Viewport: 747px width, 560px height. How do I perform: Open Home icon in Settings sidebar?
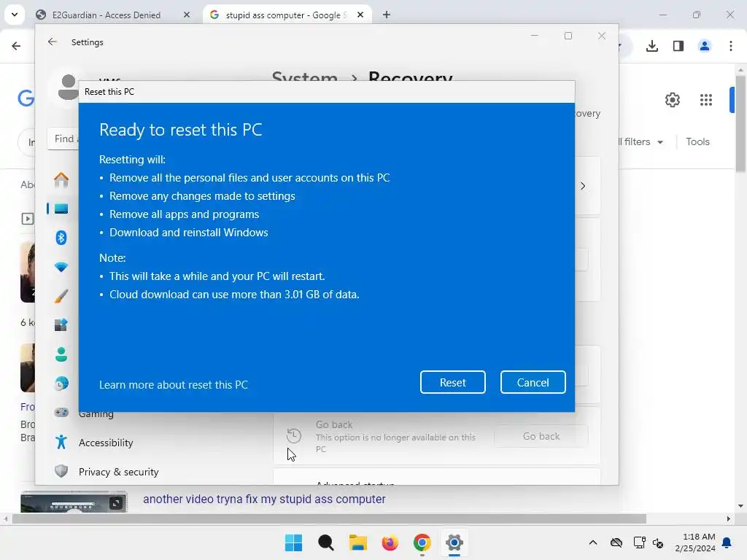(x=61, y=180)
